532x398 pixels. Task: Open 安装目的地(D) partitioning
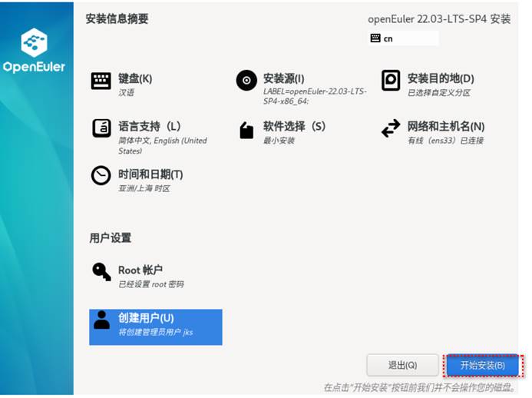click(441, 78)
